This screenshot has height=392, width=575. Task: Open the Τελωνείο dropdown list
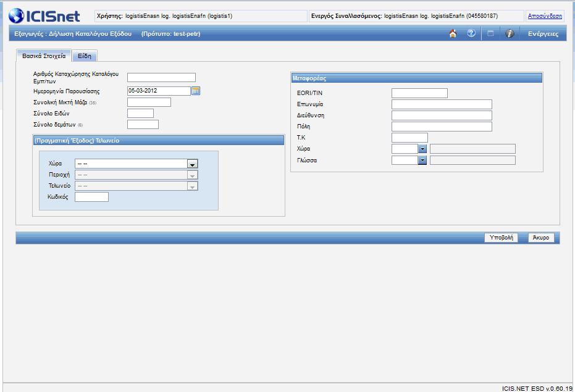(x=192, y=186)
